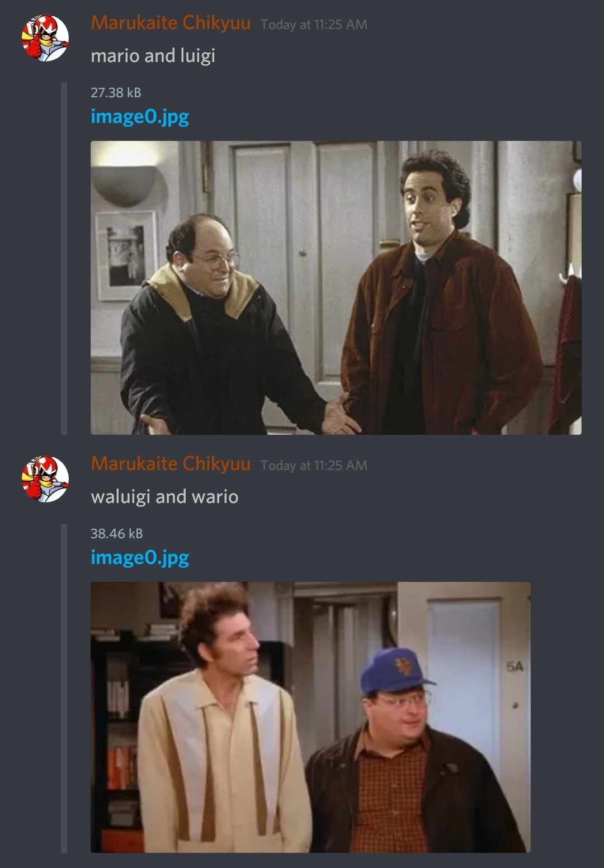Enlarge the thumbnail with the man in a blue cap

pos(310,717)
